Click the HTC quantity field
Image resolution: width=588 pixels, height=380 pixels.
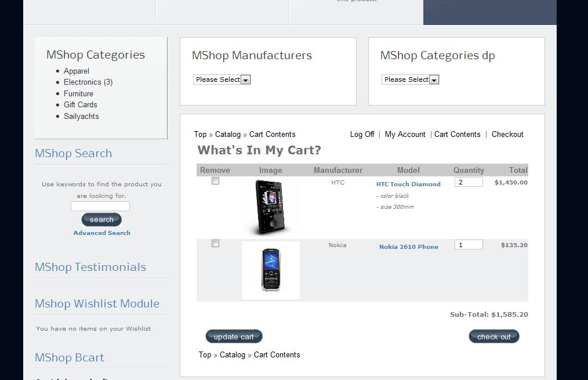[469, 182]
